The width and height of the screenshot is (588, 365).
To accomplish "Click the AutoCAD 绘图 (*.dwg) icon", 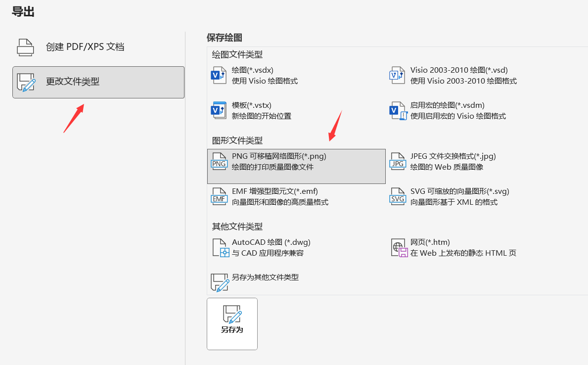I will (221, 248).
